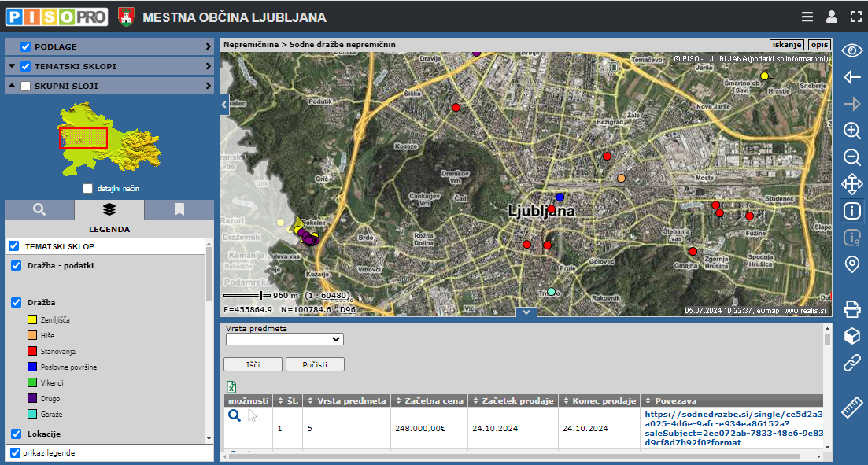868x465 pixels.
Task: Uncheck the prikaz legende checkbox
Action: pyautogui.click(x=15, y=453)
